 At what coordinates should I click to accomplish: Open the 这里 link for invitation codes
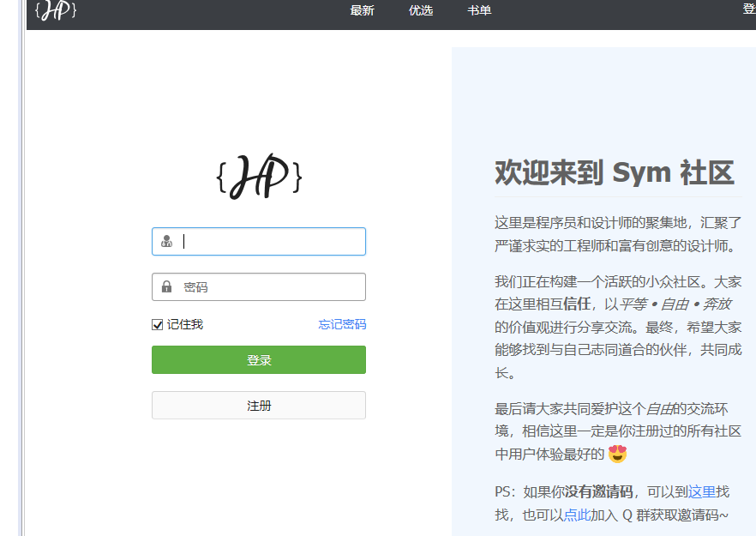[701, 491]
